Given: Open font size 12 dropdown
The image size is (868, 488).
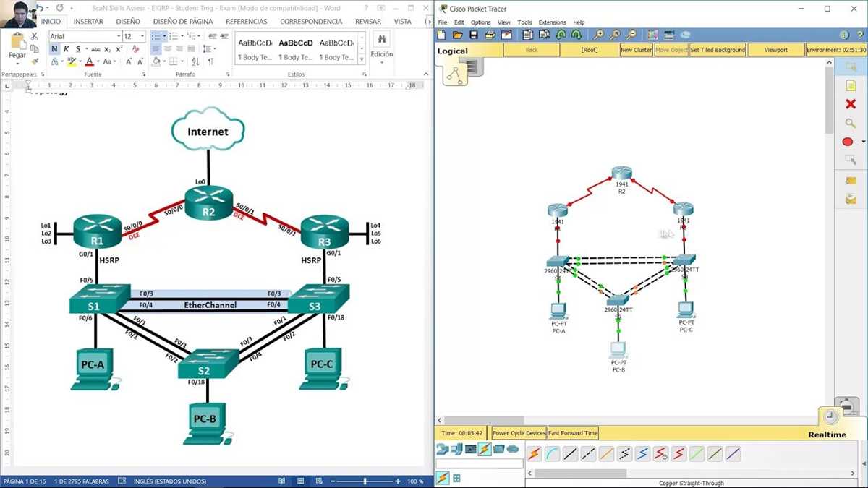Looking at the screenshot, I should tap(142, 36).
